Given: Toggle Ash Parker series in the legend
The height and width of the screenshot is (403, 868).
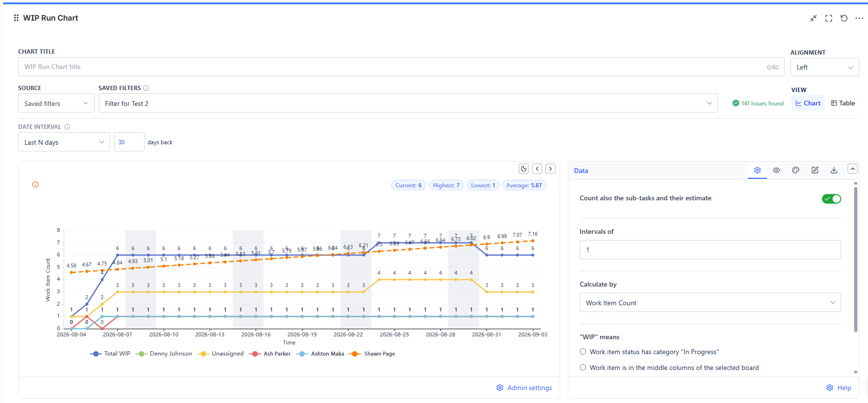Looking at the screenshot, I should tap(270, 354).
